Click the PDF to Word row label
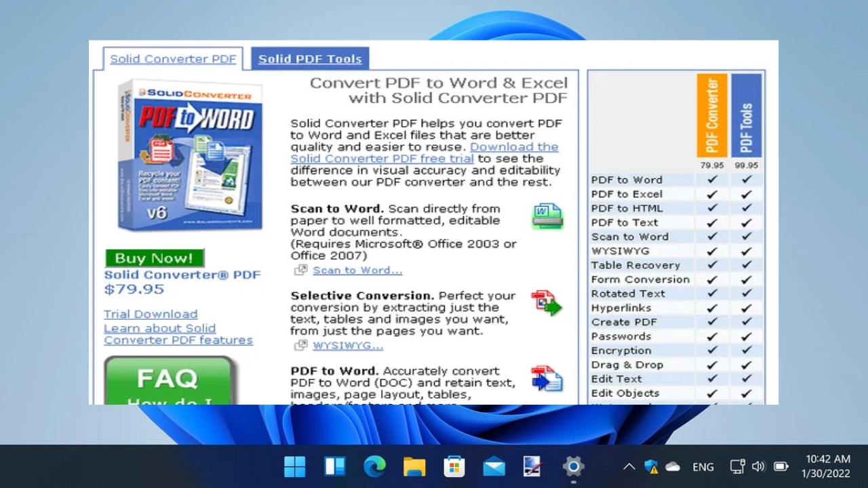The height and width of the screenshot is (488, 868). pos(627,180)
